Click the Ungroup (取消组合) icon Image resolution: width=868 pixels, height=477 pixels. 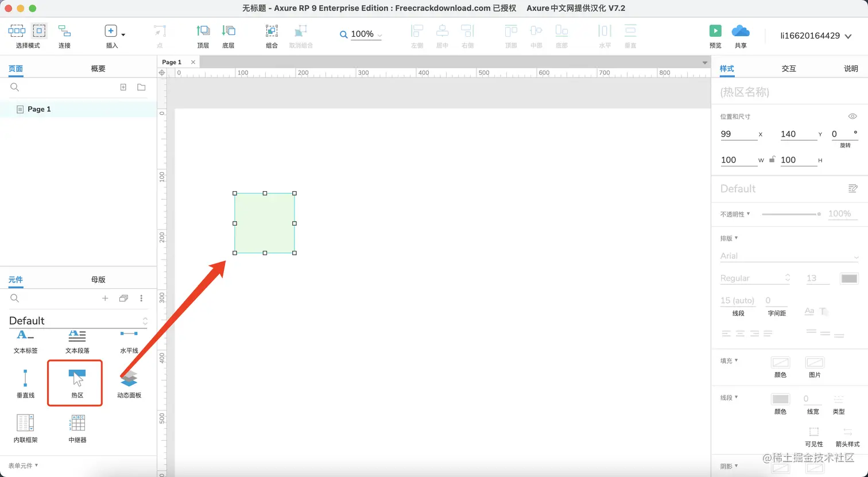tap(301, 31)
